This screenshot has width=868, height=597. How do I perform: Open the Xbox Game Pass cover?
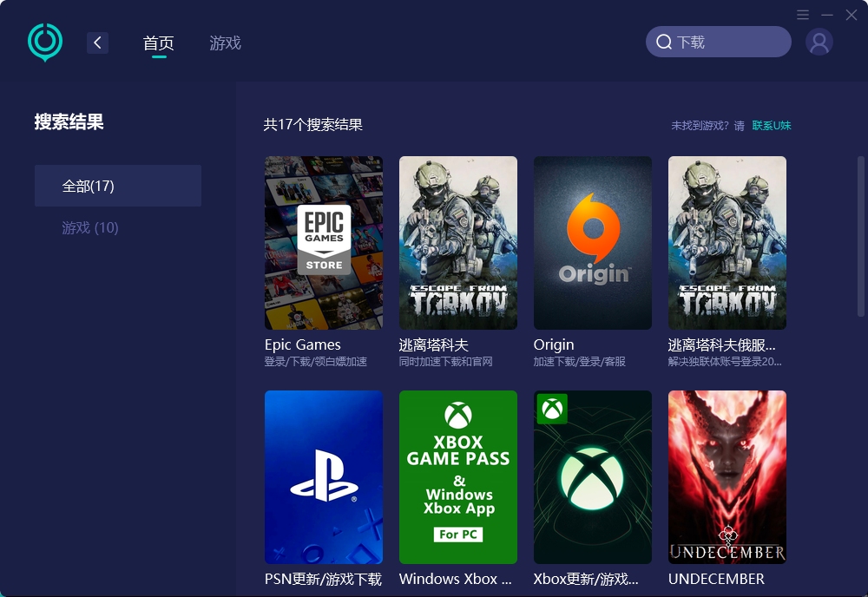[458, 477]
